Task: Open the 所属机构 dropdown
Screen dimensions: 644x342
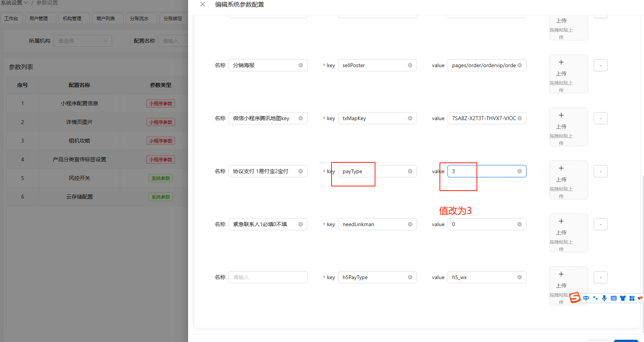Action: click(83, 41)
